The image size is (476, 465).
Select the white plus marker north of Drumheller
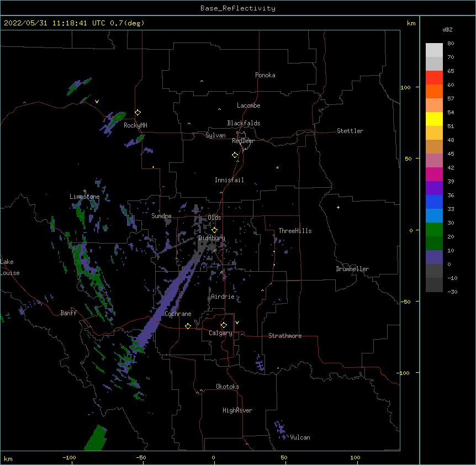pyautogui.click(x=338, y=207)
